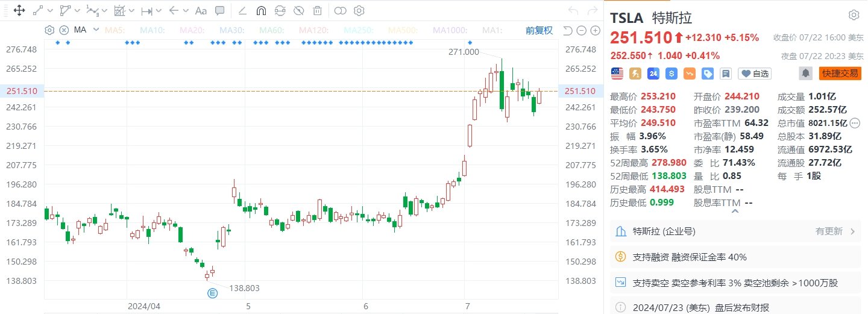Click the blue 24-hour trading icon
This screenshot has width=868, height=314.
tap(653, 74)
